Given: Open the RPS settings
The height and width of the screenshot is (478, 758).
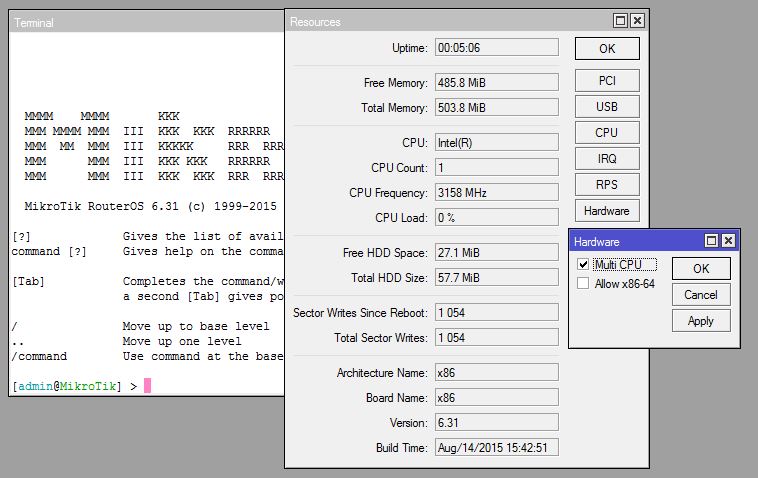Looking at the screenshot, I should [607, 185].
